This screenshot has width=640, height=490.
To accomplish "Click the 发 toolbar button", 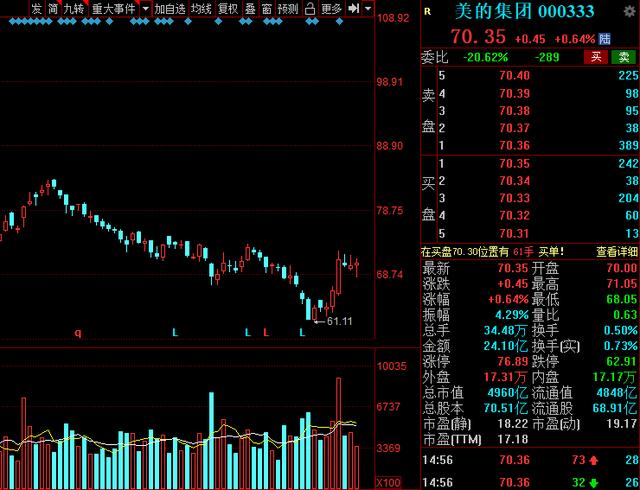I will pos(37,9).
